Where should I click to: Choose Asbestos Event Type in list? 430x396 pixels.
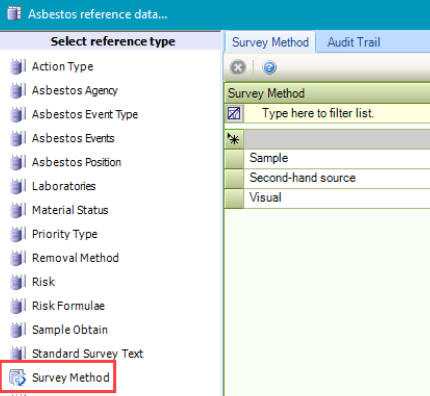pos(85,115)
